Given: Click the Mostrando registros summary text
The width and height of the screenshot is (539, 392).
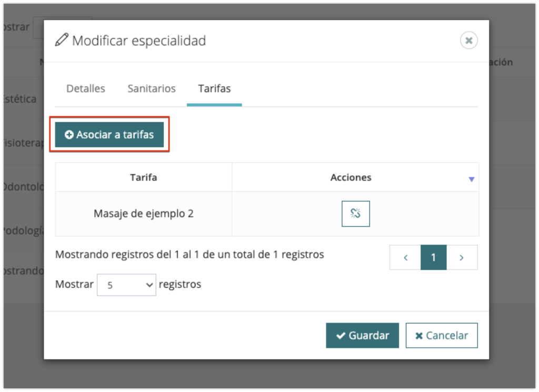Looking at the screenshot, I should point(189,255).
